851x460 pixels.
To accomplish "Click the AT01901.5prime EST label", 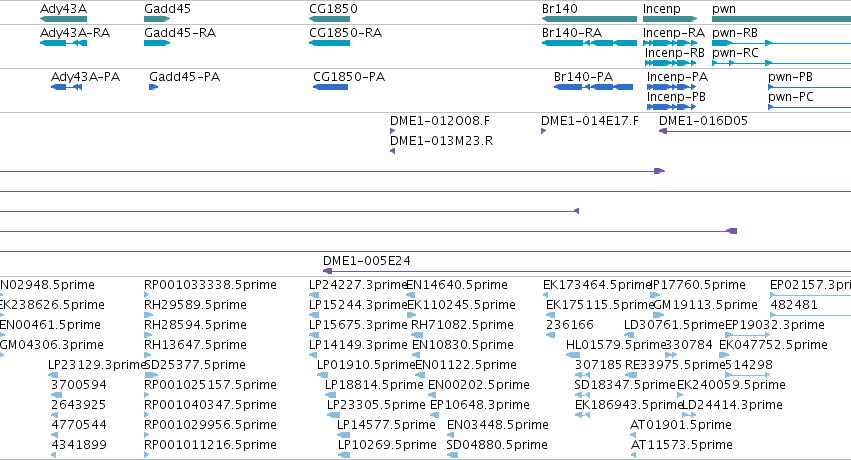I will point(681,425).
